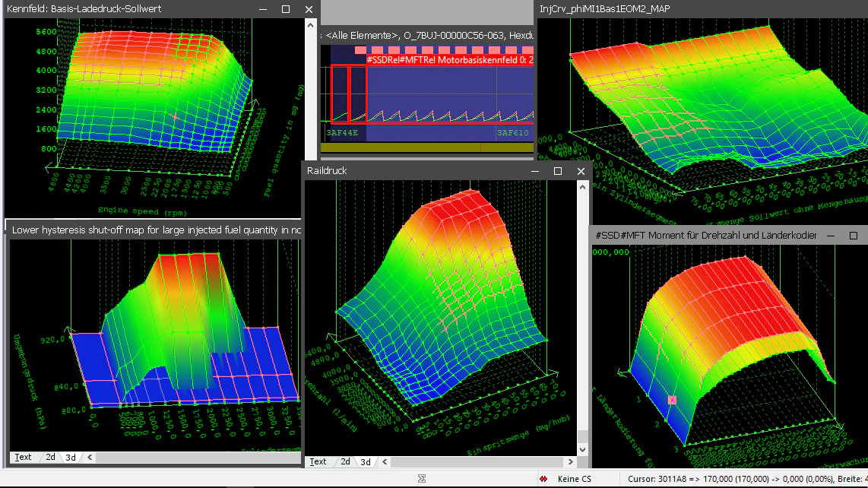Click the red checksum arrows icon in status bar
The width and height of the screenshot is (868, 488).
543,479
